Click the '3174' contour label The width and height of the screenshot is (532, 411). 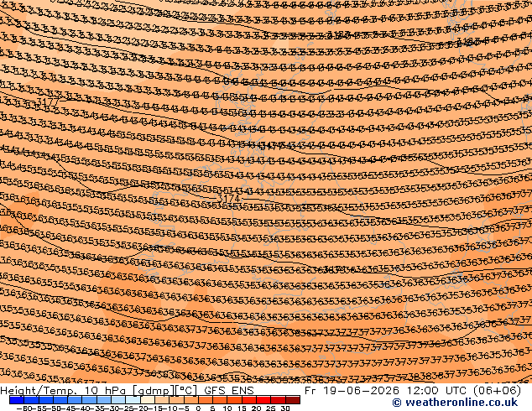(x=229, y=199)
